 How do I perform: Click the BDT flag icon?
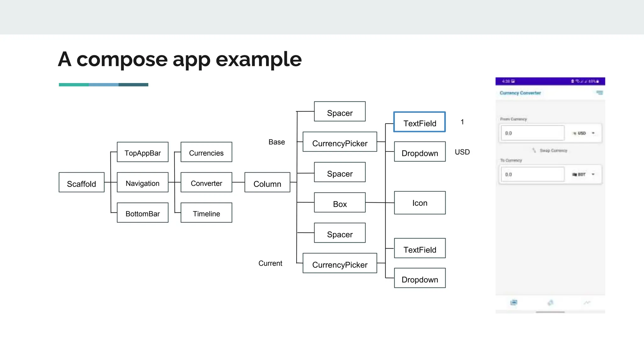(575, 174)
